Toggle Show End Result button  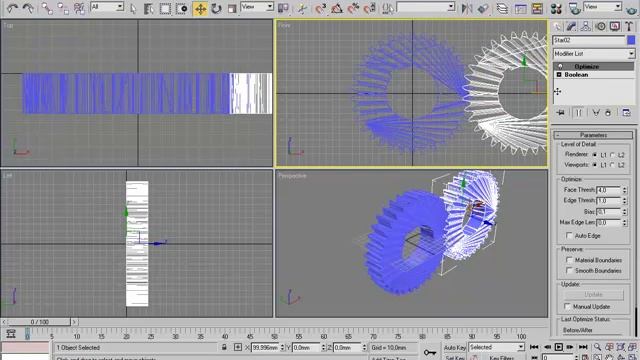(578, 113)
